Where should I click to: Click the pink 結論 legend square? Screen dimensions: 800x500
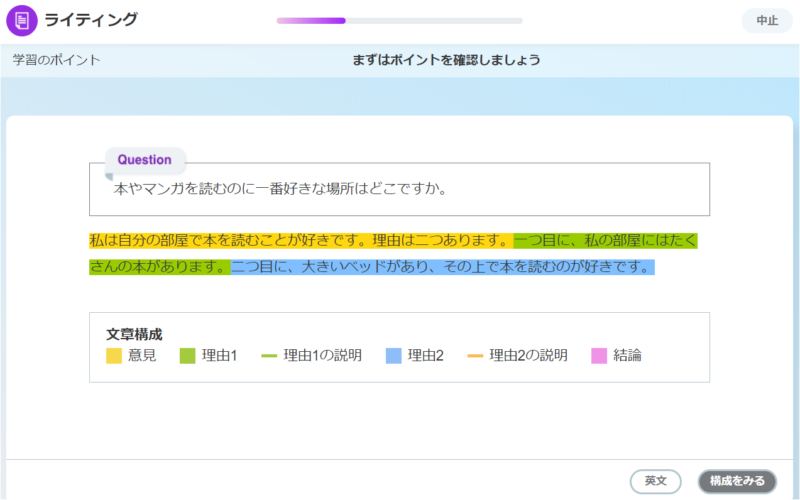point(599,356)
